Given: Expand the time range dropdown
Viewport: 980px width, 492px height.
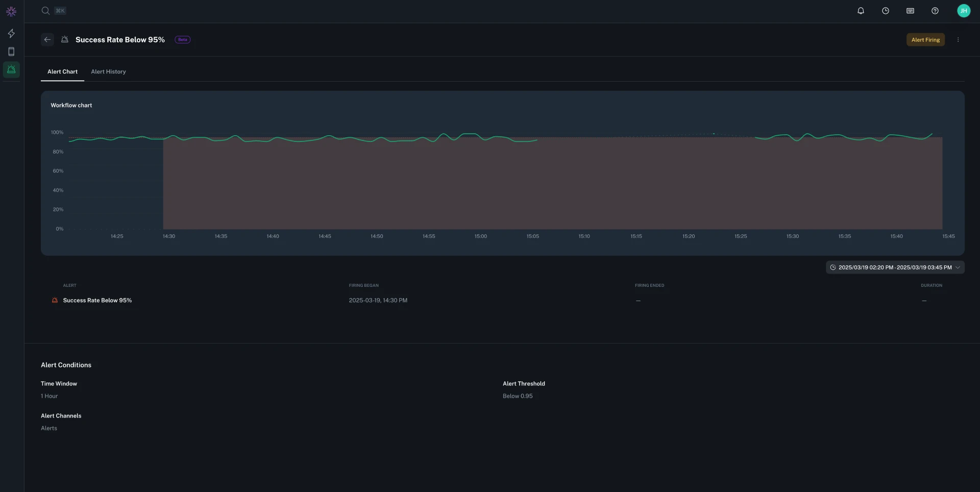Looking at the screenshot, I should 894,267.
